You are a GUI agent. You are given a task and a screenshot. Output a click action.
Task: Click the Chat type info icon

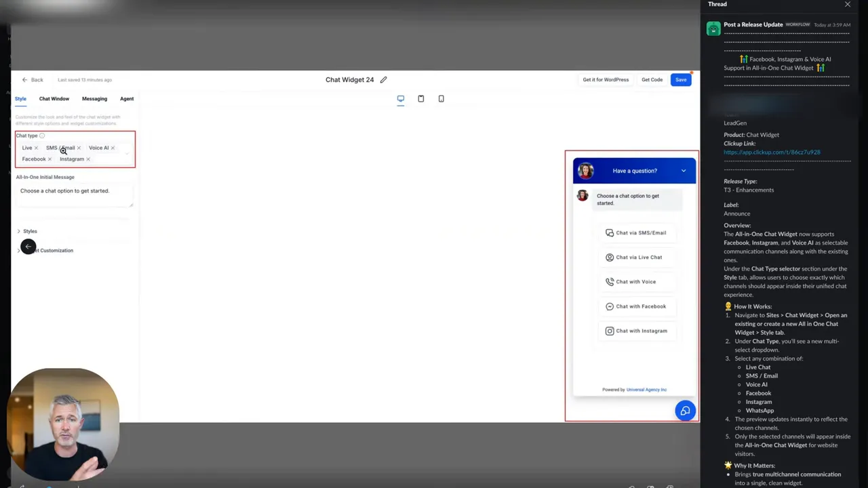click(x=42, y=136)
